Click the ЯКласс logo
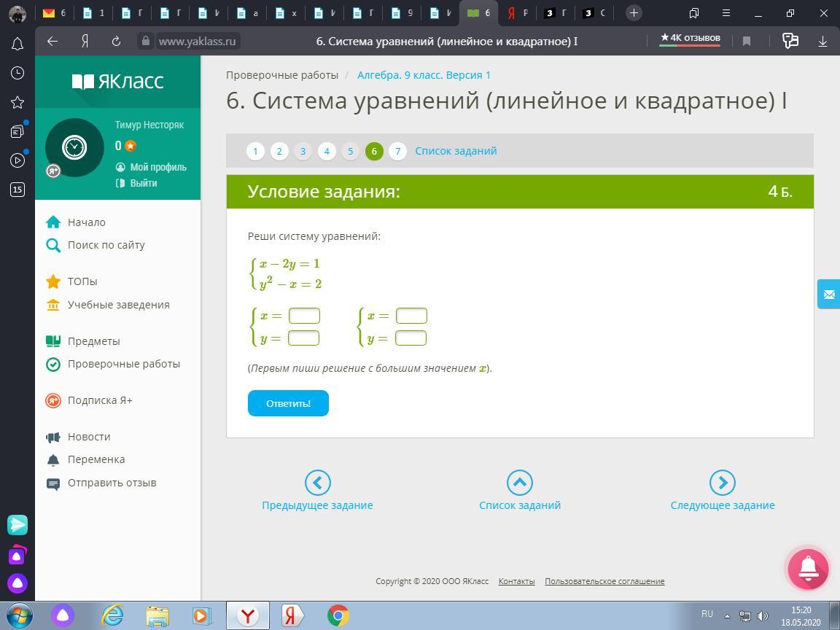The height and width of the screenshot is (630, 840). (x=117, y=81)
